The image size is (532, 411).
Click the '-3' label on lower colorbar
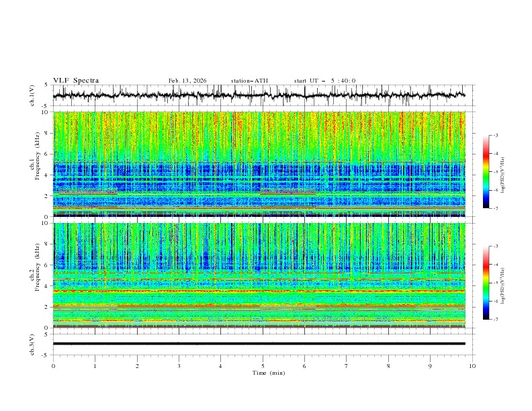[496, 246]
